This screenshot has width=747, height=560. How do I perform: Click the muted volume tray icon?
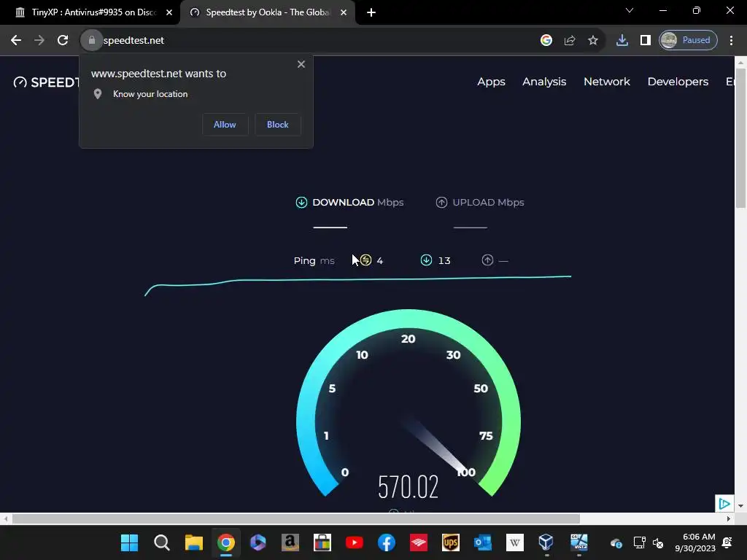coord(658,542)
